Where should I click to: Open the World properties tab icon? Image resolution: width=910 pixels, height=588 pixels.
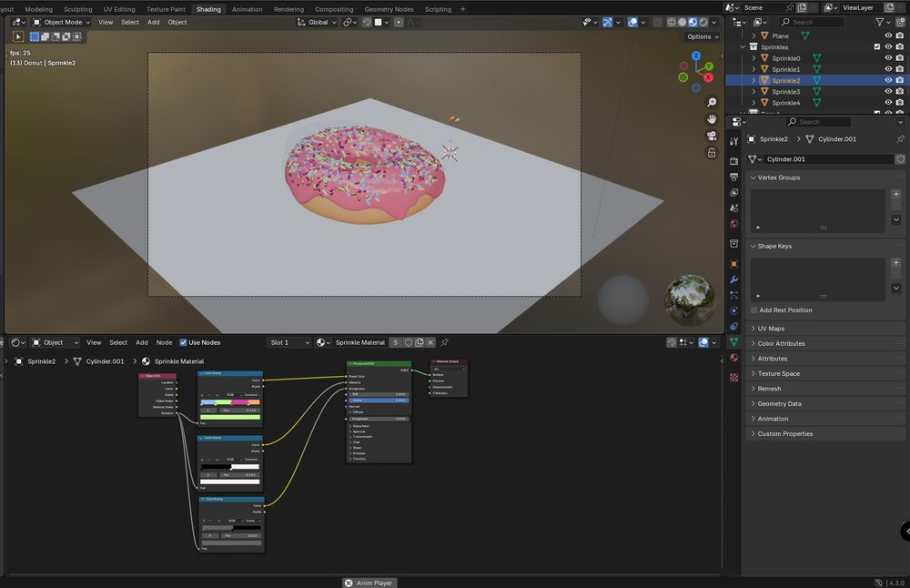click(x=733, y=224)
